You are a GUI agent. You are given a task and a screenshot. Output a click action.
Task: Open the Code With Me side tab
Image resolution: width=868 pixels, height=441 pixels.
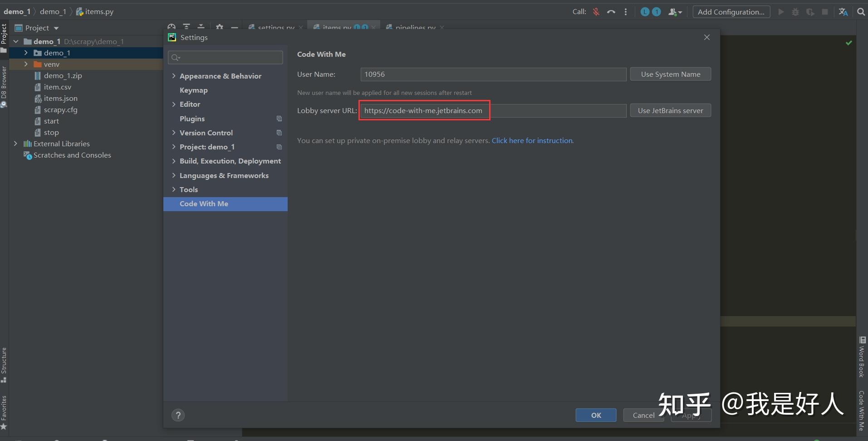point(862,410)
